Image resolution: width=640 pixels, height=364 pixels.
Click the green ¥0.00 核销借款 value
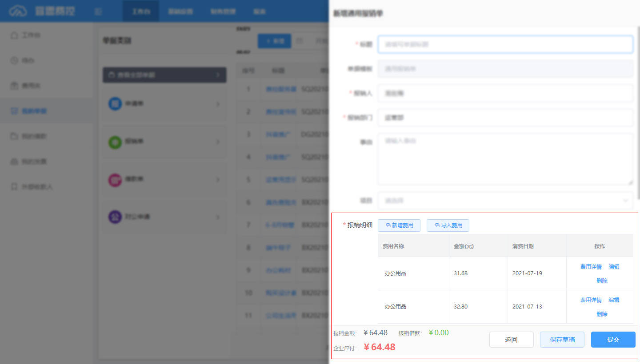click(439, 332)
